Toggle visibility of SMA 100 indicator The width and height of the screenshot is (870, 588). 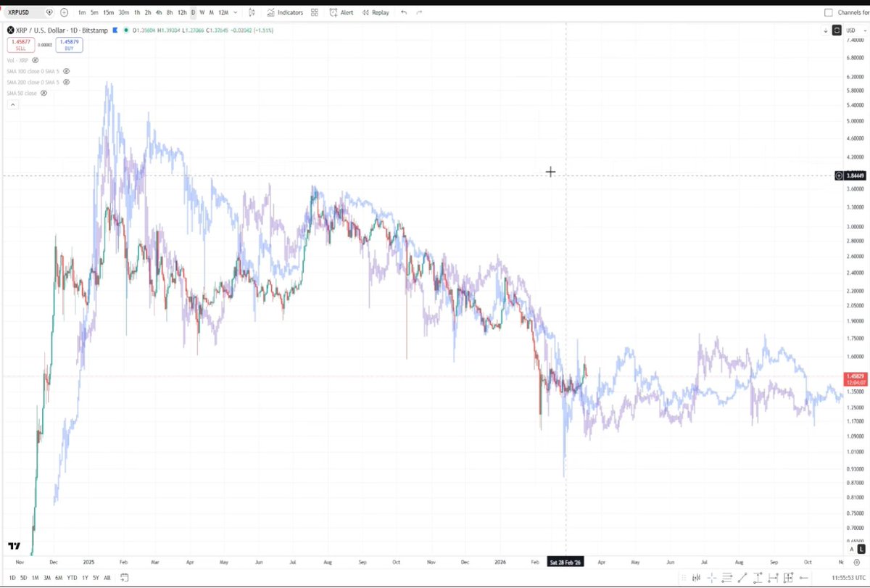(67, 71)
